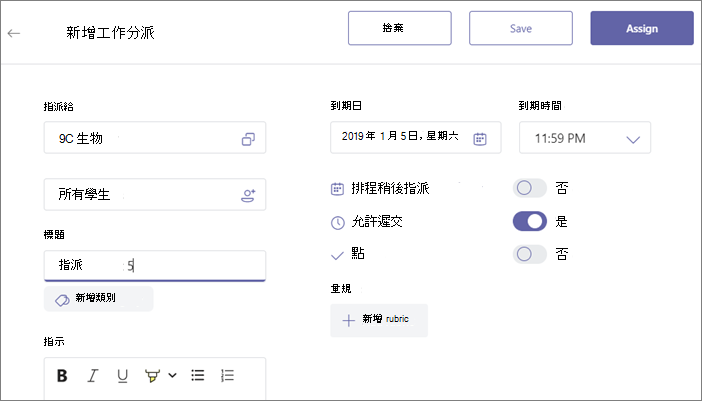Click the tag icon on 新增類別
This screenshot has width=702, height=401.
[x=62, y=300]
